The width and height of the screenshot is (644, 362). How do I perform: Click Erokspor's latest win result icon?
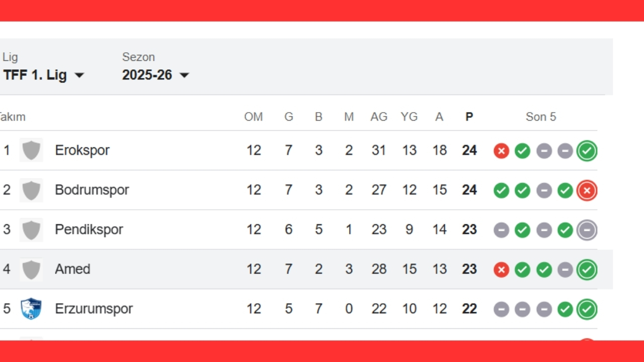587,151
